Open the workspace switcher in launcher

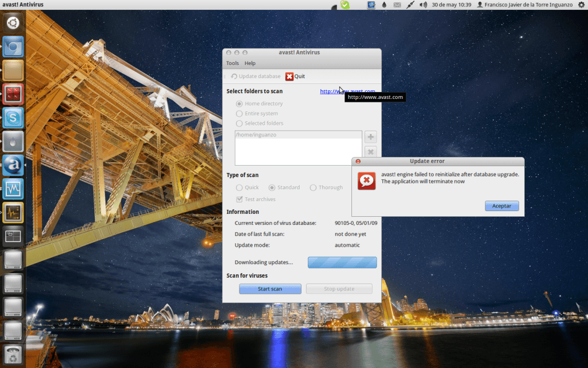13,236
